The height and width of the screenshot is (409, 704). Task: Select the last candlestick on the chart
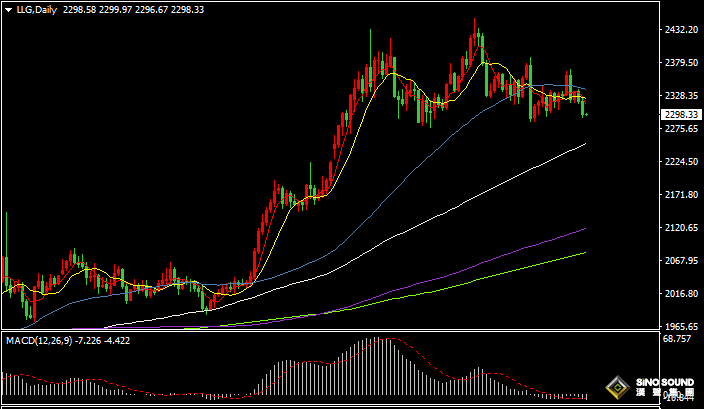point(585,108)
